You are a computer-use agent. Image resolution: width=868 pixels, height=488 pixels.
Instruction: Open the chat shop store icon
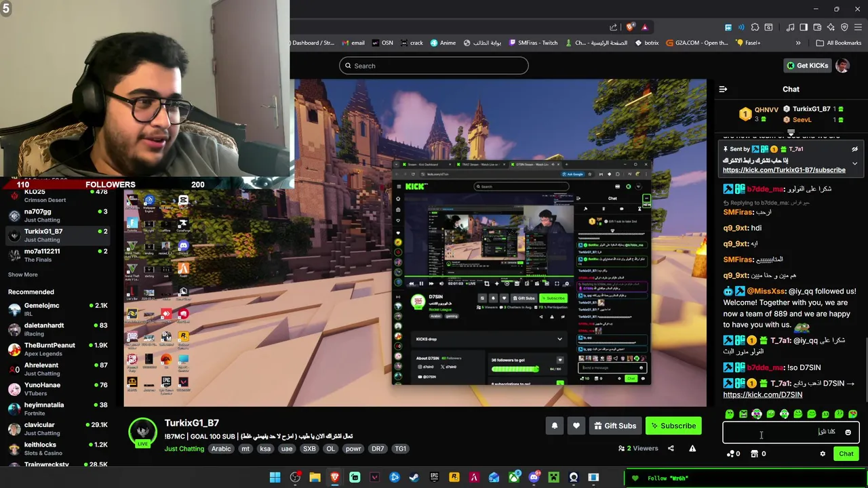pos(754,454)
